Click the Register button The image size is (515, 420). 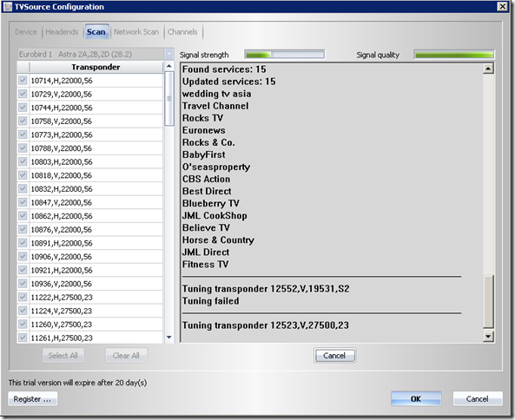[32, 399]
